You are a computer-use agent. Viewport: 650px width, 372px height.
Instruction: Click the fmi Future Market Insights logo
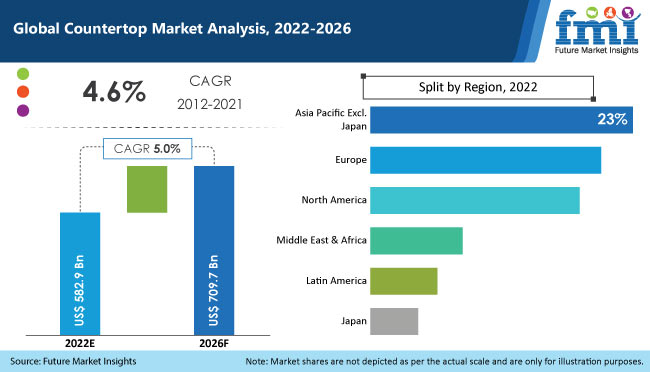[597, 31]
